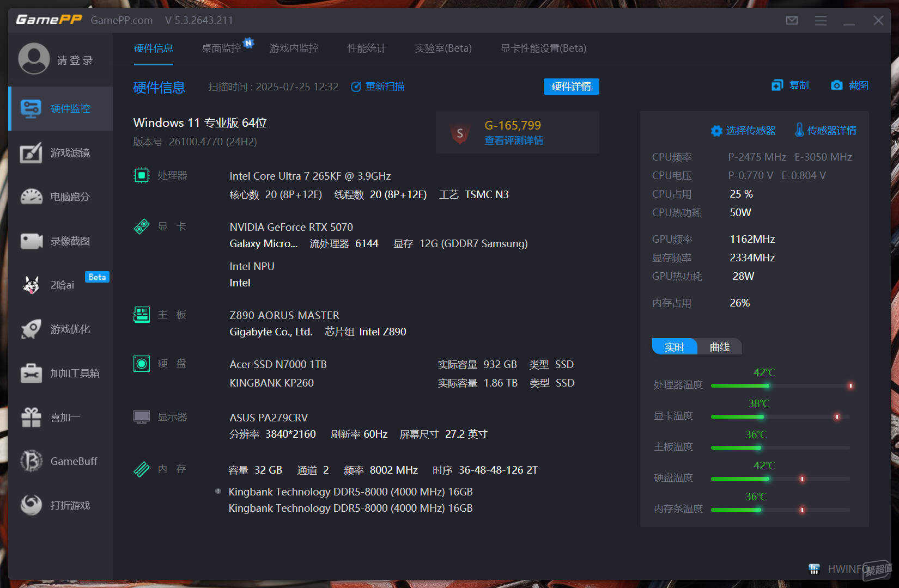Click 请登录 login text
Screen dimensions: 899x588
(75, 60)
